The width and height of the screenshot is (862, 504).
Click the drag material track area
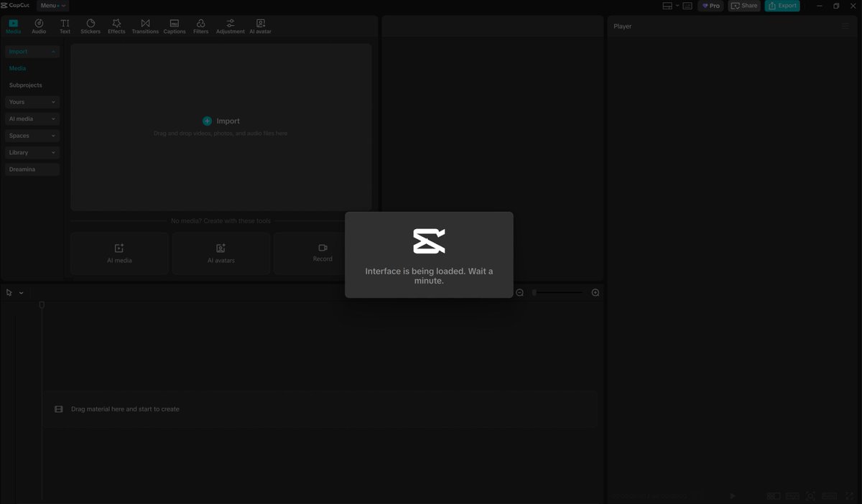(320, 409)
